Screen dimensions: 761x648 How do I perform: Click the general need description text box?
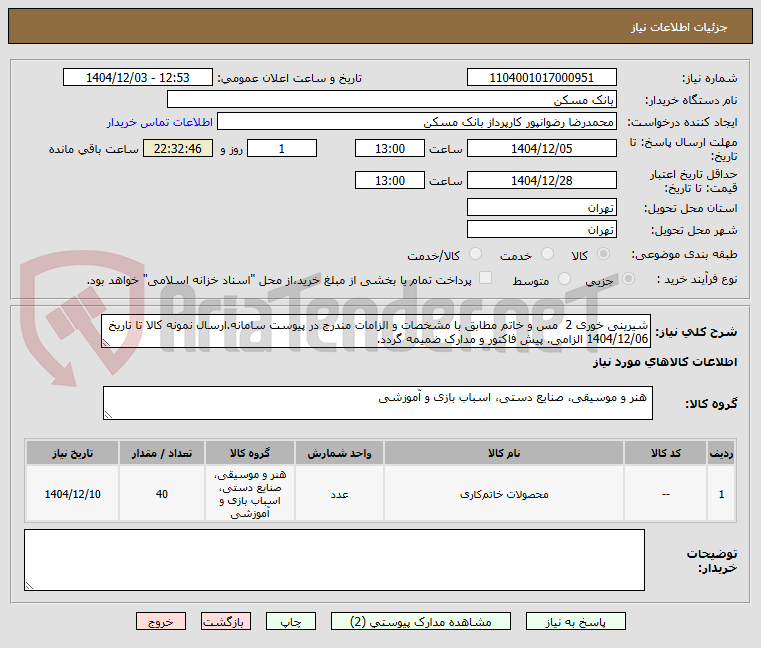click(376, 332)
